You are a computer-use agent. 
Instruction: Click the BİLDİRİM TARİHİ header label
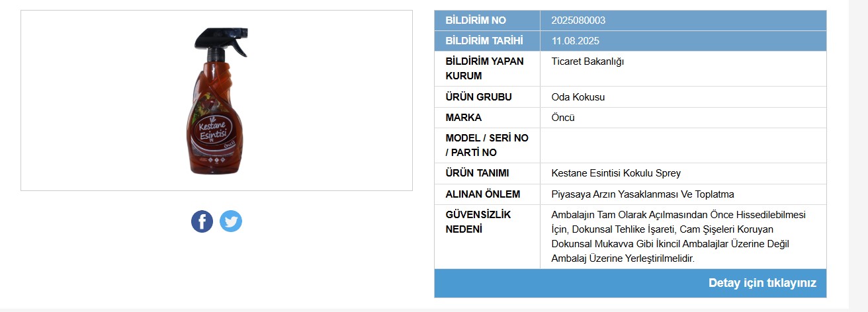coord(484,41)
